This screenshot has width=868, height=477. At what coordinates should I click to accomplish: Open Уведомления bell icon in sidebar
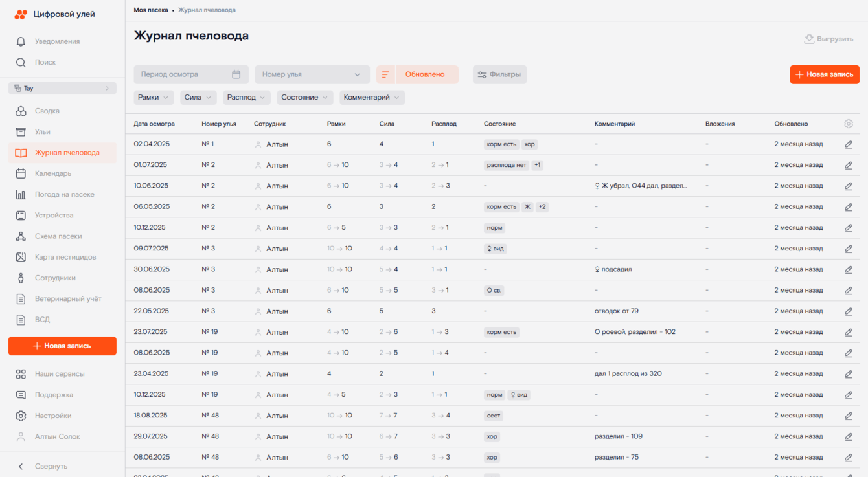(x=21, y=41)
